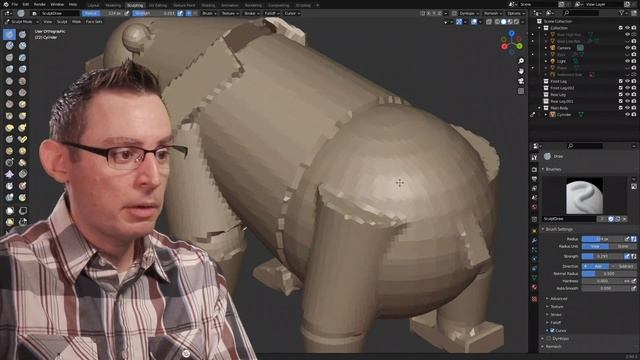Screen dimensions: 640x360
Task: Hide the Rear Leg collection eye
Action: tap(627, 95)
